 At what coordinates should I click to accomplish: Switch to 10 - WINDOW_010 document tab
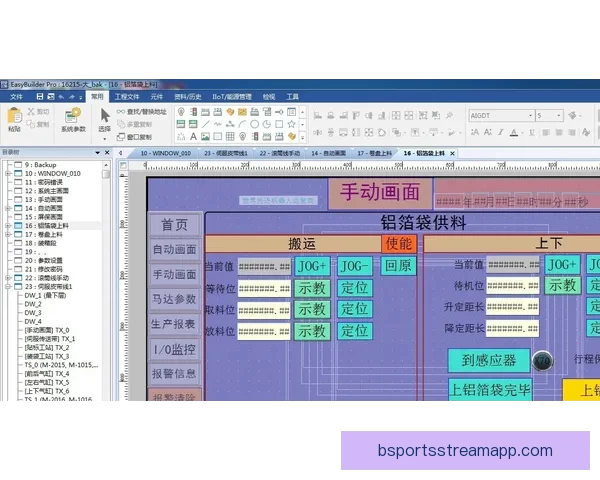165,153
